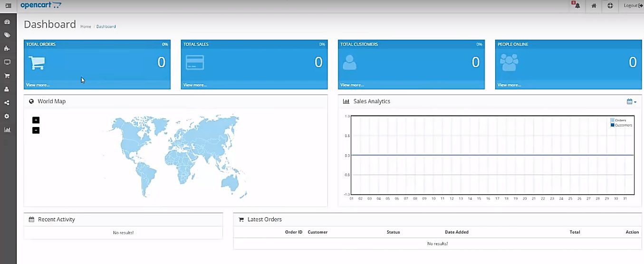
Task: Zoom out on the World Map
Action: tap(36, 130)
